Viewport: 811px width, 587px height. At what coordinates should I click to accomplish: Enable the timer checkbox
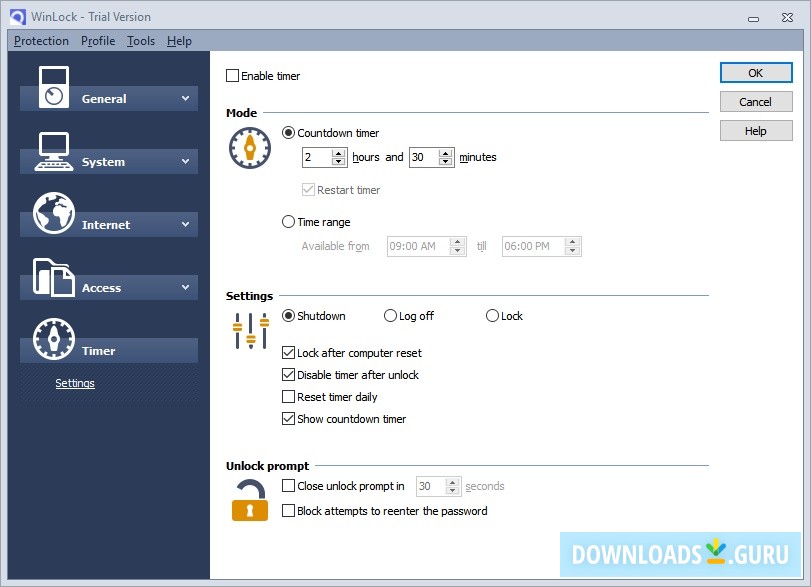(x=232, y=76)
